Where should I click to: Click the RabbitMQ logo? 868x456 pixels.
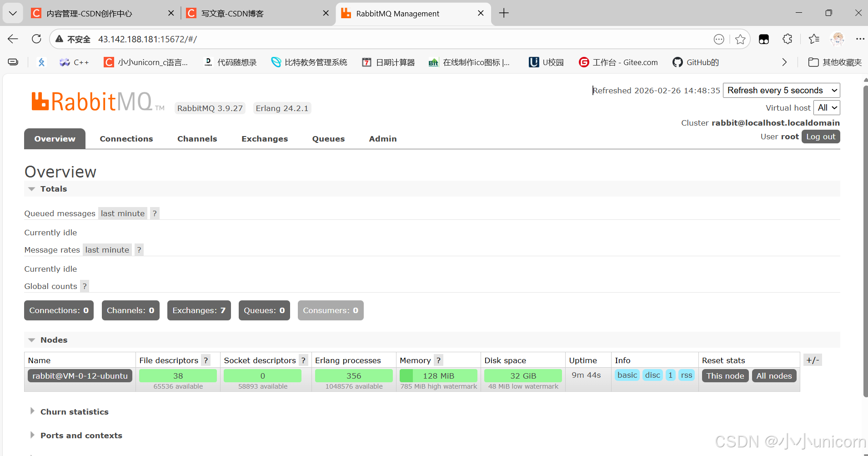(98, 101)
